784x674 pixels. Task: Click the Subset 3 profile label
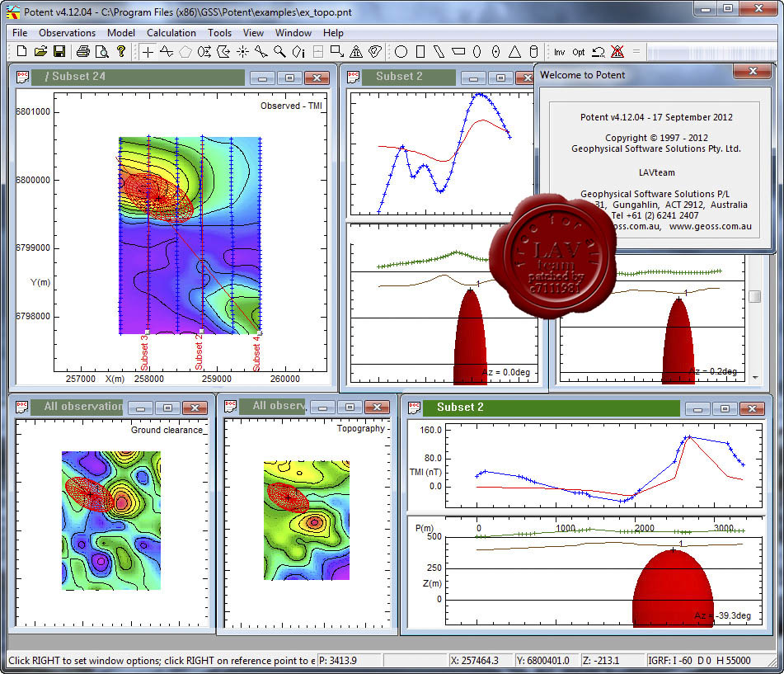tap(144, 353)
